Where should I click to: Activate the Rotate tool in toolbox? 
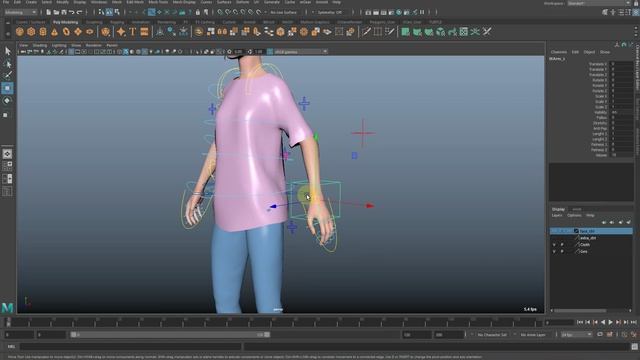(7, 101)
